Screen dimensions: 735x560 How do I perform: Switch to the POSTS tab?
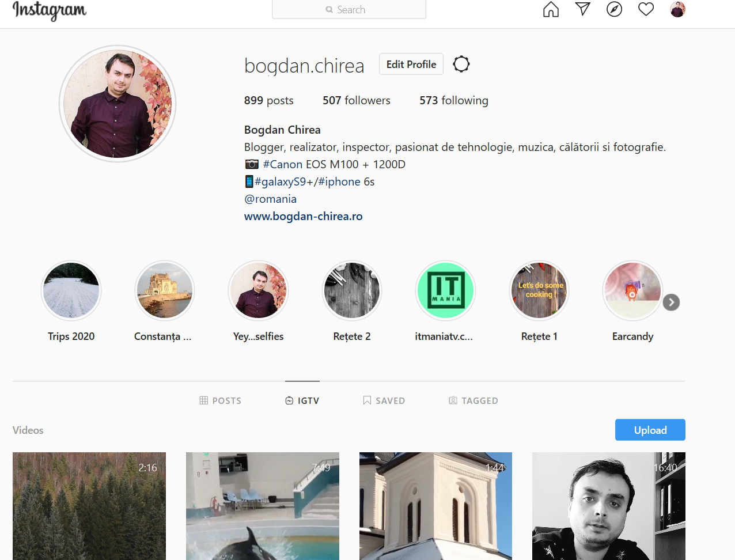pyautogui.click(x=221, y=400)
